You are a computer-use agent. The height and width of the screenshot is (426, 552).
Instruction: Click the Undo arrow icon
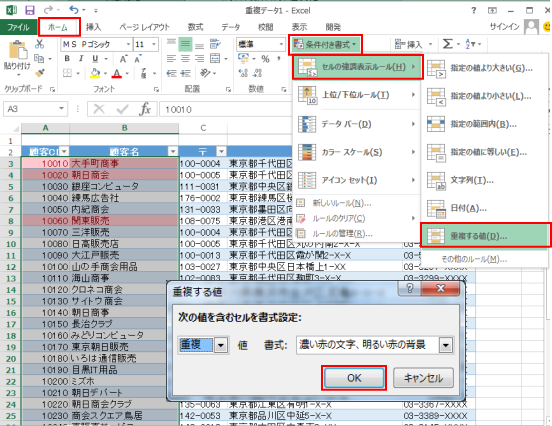[74, 10]
